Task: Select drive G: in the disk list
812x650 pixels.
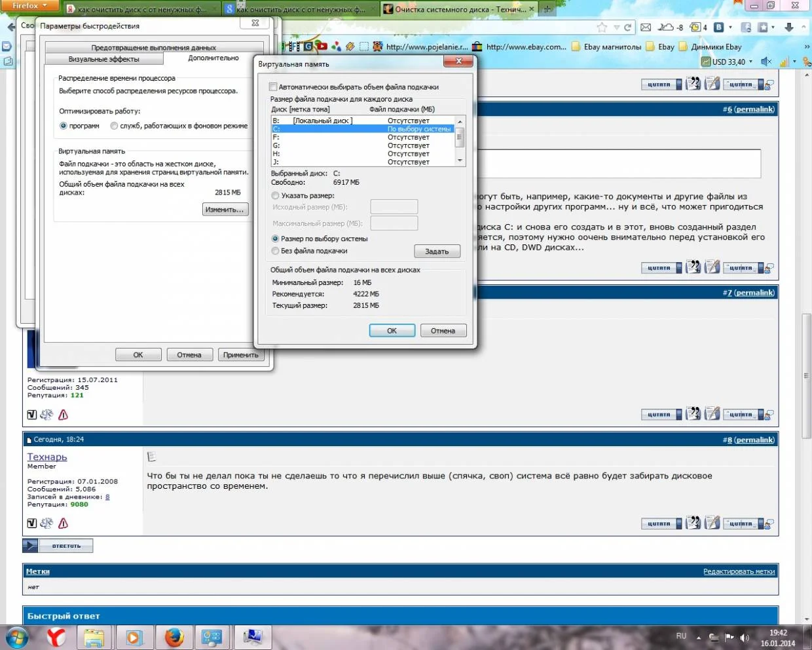Action: click(363, 145)
